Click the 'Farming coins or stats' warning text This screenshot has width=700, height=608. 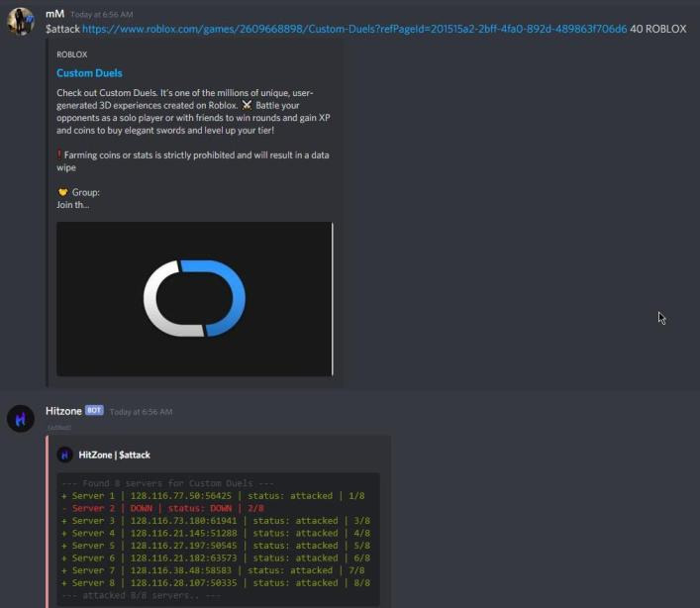pos(193,161)
